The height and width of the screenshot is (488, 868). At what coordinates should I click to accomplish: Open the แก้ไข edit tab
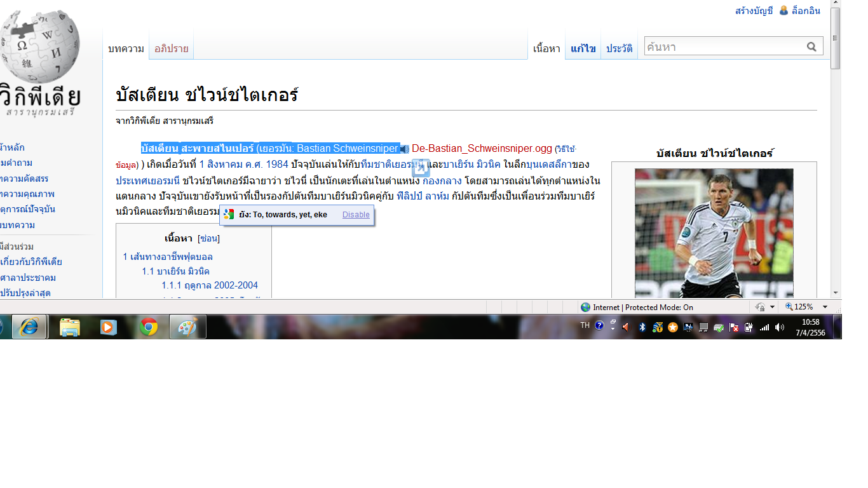point(583,48)
